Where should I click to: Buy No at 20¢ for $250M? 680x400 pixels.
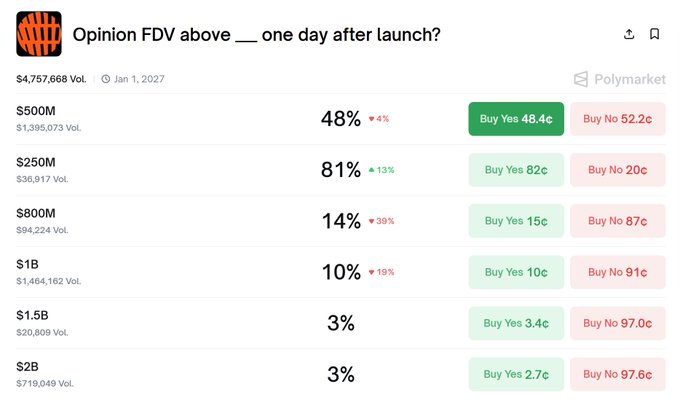pyautogui.click(x=617, y=170)
